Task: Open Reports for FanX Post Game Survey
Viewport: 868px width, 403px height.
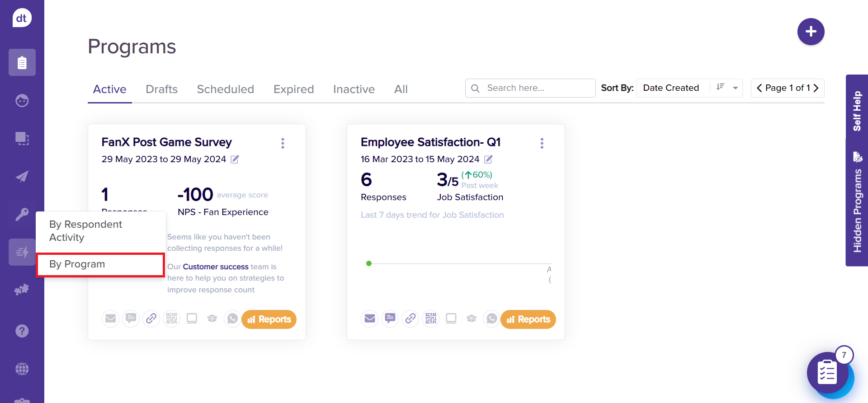Action: point(269,319)
